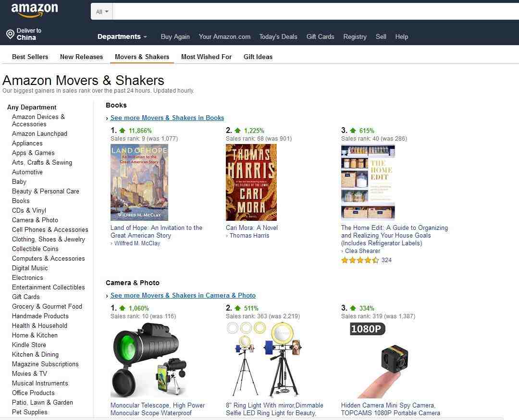Image resolution: width=519 pixels, height=420 pixels.
Task: Click the green up arrow beside 1,060%
Action: click(123, 308)
